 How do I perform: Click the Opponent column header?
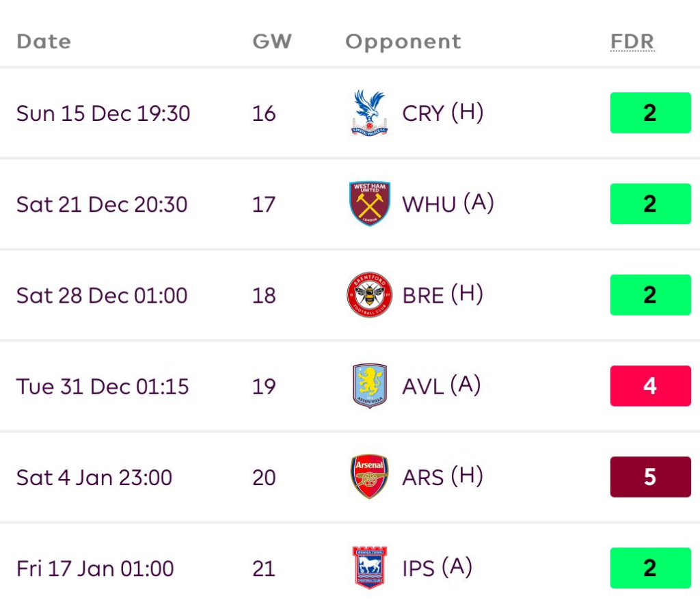coord(403,42)
